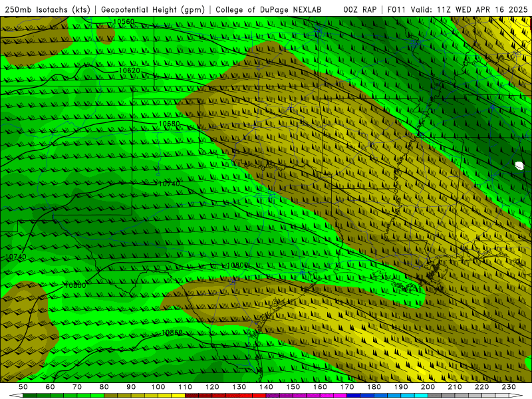Click the "Valid: 11Z WED APR 16 2025" text
532x399 pixels.
pyautogui.click(x=469, y=9)
